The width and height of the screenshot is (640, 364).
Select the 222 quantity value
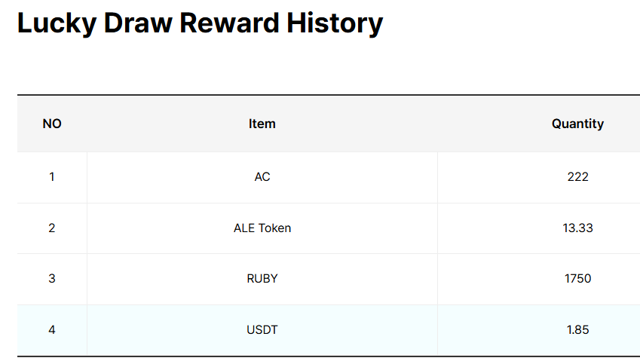pyautogui.click(x=577, y=176)
